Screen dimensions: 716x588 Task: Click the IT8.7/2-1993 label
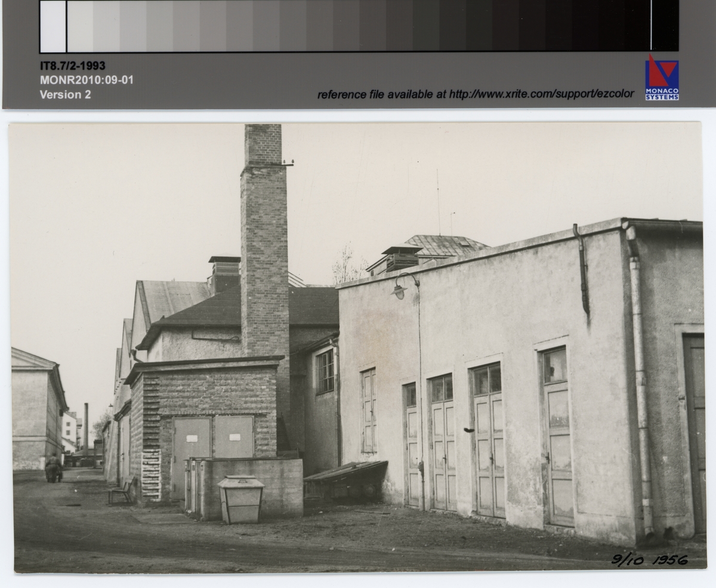click(x=73, y=66)
